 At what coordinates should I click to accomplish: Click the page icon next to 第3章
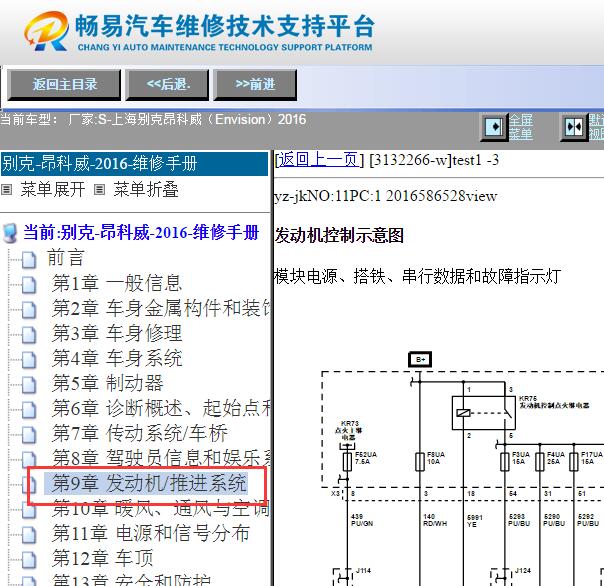[29, 335]
